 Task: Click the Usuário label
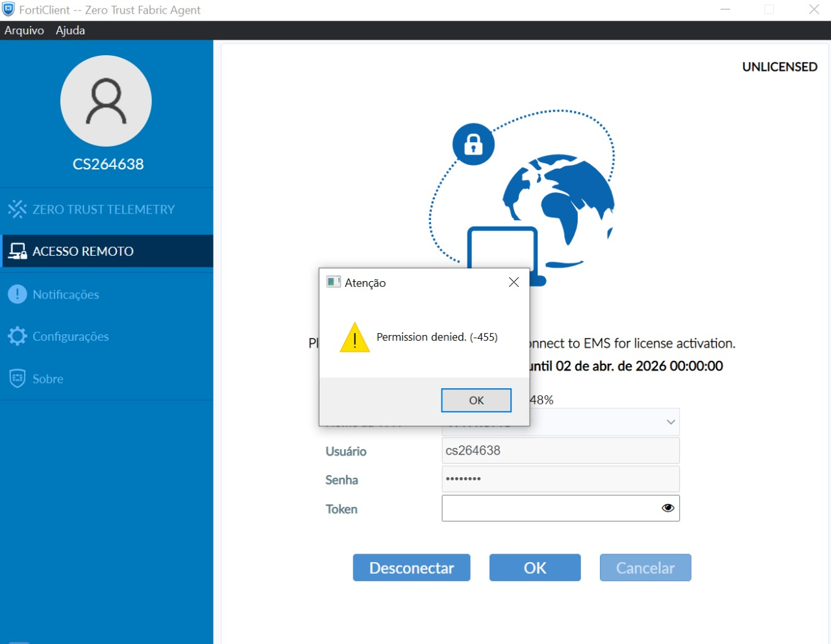pyautogui.click(x=346, y=451)
